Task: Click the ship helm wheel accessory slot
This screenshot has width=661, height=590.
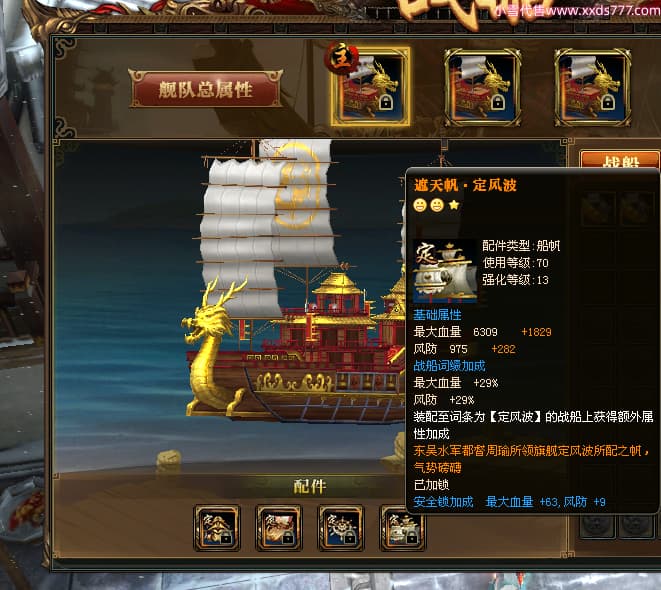Action: [341, 528]
